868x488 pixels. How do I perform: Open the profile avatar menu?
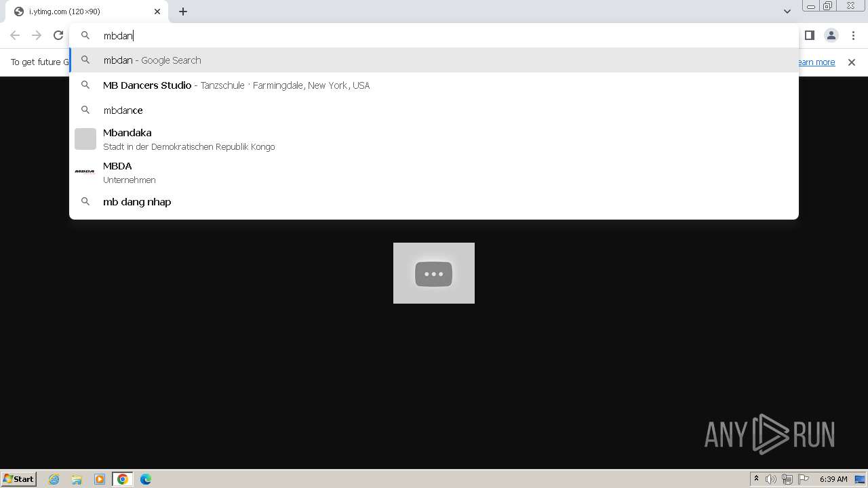(831, 35)
